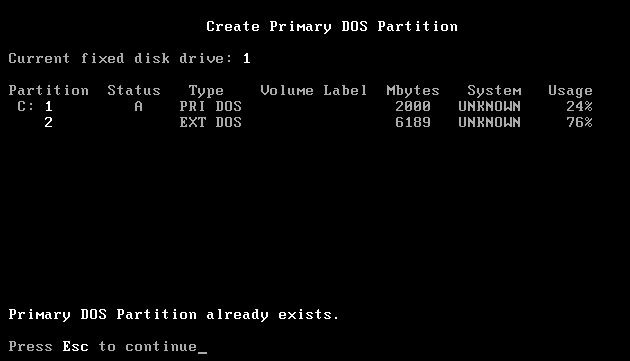
Task: Click 'Current fixed disk drive: 1' line
Action: (129, 59)
